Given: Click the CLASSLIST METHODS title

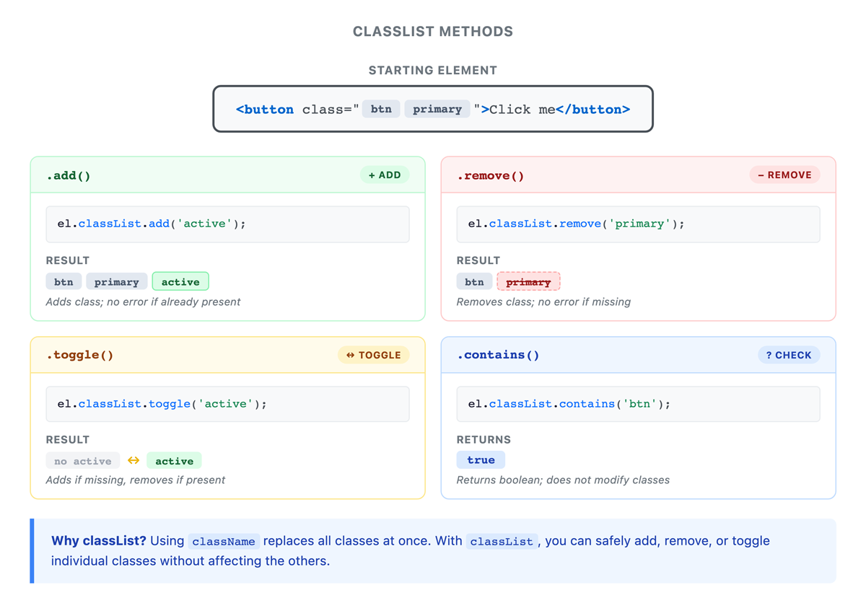Looking at the screenshot, I should [x=433, y=32].
